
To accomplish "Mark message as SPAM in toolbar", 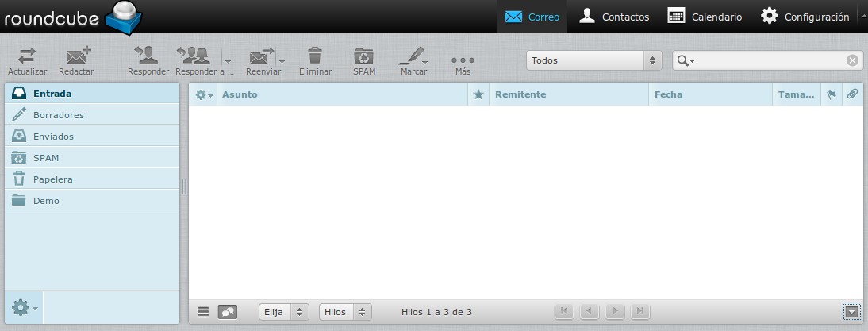I will point(363,56).
